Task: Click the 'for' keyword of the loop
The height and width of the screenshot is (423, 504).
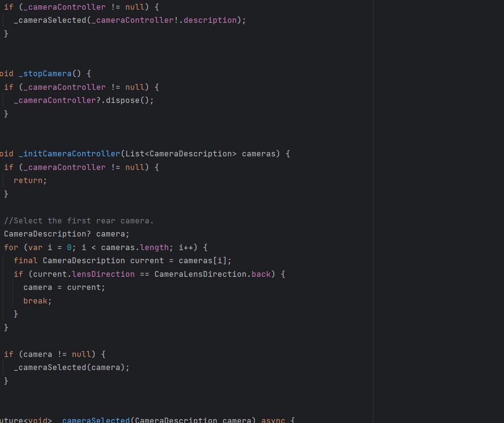Action: point(11,248)
